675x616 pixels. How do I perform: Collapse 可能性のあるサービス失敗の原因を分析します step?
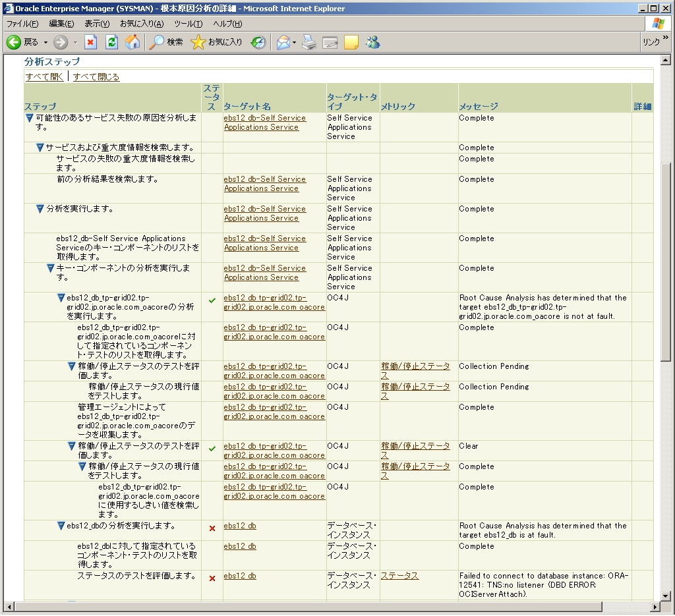click(x=29, y=118)
